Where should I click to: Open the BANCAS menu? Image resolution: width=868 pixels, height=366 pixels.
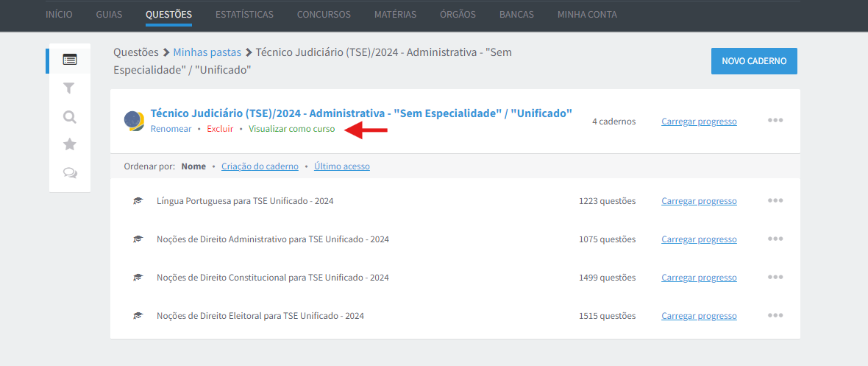tap(516, 15)
